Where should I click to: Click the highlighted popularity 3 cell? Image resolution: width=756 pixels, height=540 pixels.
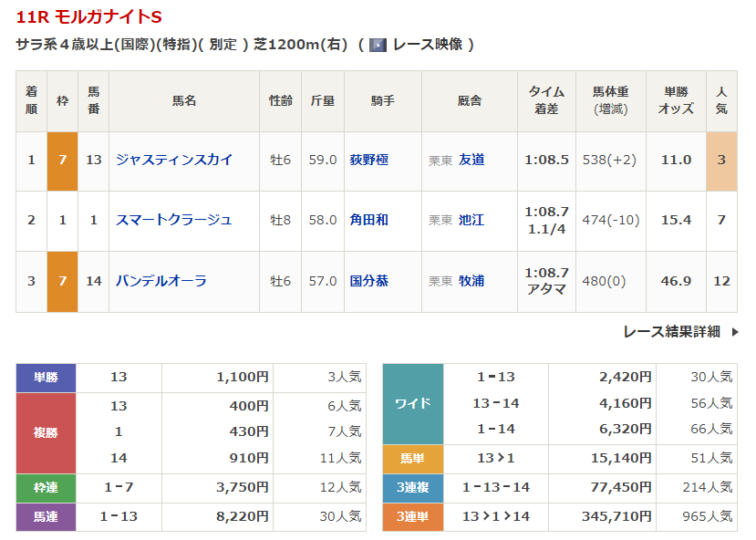[x=721, y=161]
